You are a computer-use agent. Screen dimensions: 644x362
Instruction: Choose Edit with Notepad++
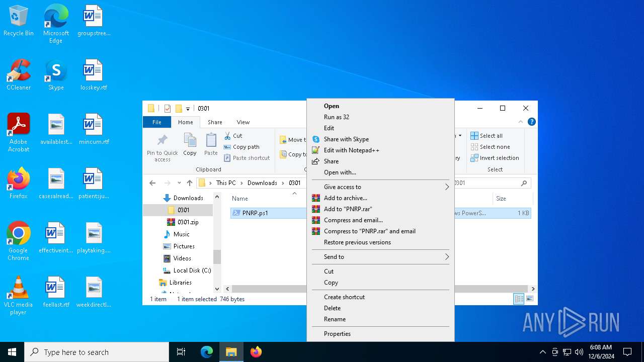(380, 150)
